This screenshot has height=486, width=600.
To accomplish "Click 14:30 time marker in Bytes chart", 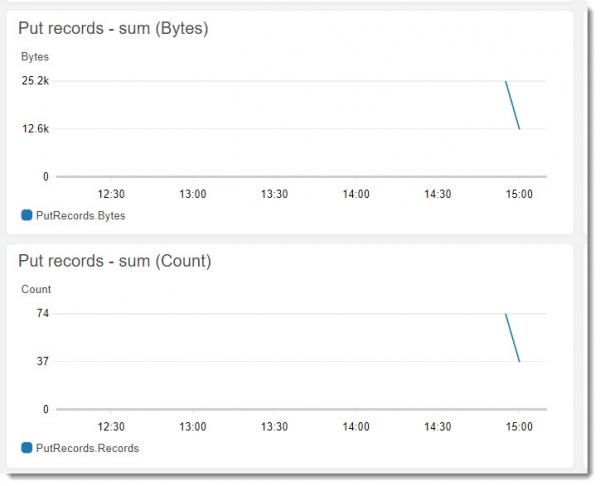I will click(437, 194).
